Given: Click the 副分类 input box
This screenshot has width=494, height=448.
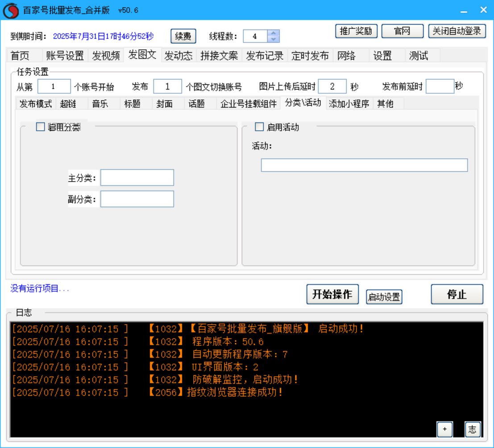Looking at the screenshot, I should coord(137,199).
